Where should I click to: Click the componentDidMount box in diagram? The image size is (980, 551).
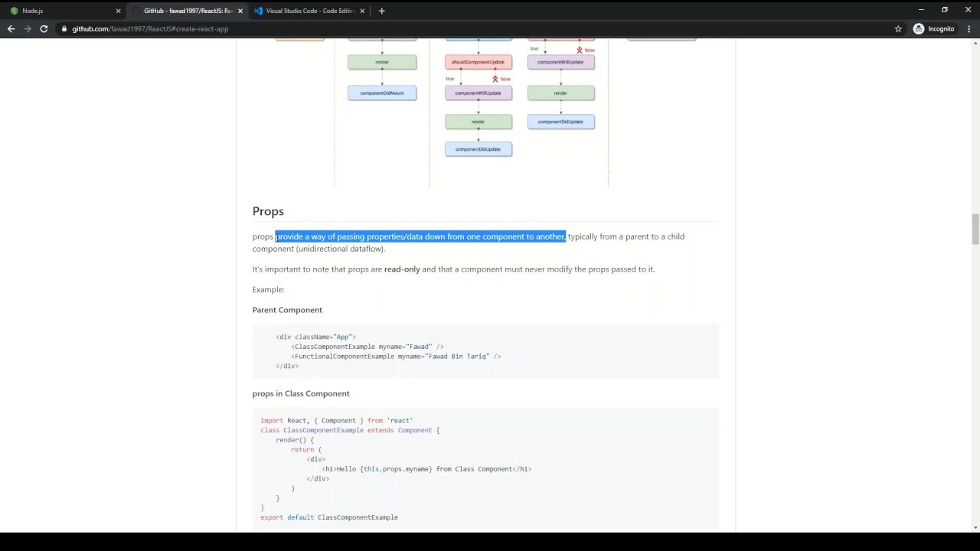(x=382, y=93)
